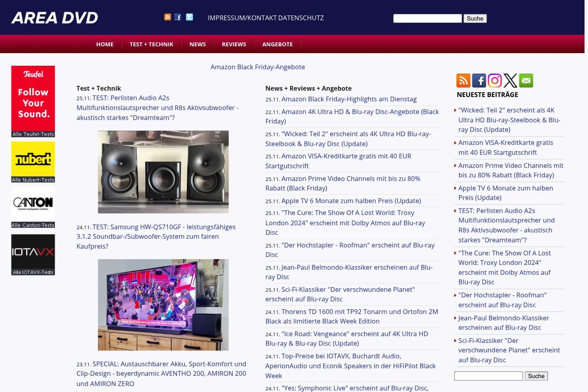Image resolution: width=588 pixels, height=392 pixels.
Task: Open sidebar 'Der Hochstapler - Roofman' post
Action: tap(502, 300)
